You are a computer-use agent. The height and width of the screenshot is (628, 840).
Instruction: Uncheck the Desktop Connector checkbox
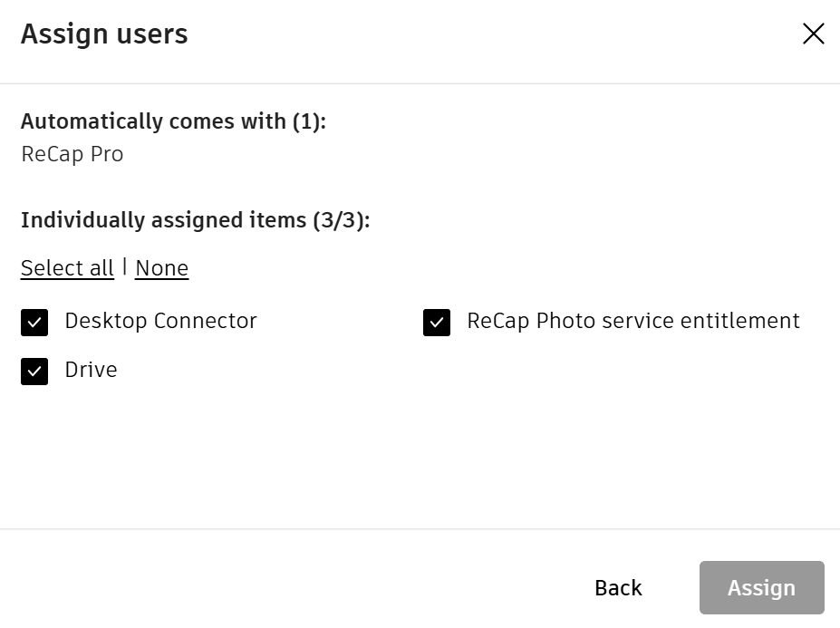(x=34, y=321)
